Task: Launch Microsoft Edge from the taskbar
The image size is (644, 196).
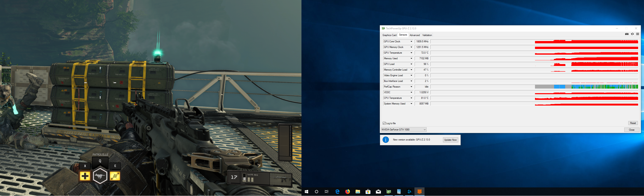Action: [338, 192]
